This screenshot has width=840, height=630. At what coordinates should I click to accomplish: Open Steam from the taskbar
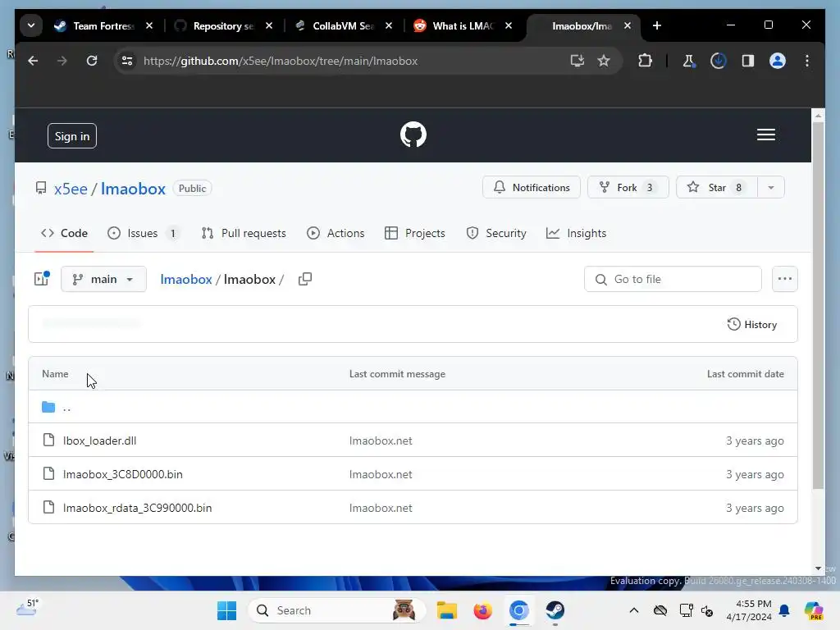pos(555,610)
